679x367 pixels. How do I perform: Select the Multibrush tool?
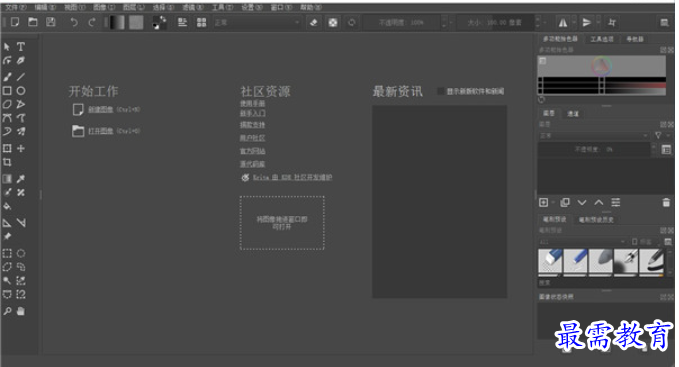(20, 132)
